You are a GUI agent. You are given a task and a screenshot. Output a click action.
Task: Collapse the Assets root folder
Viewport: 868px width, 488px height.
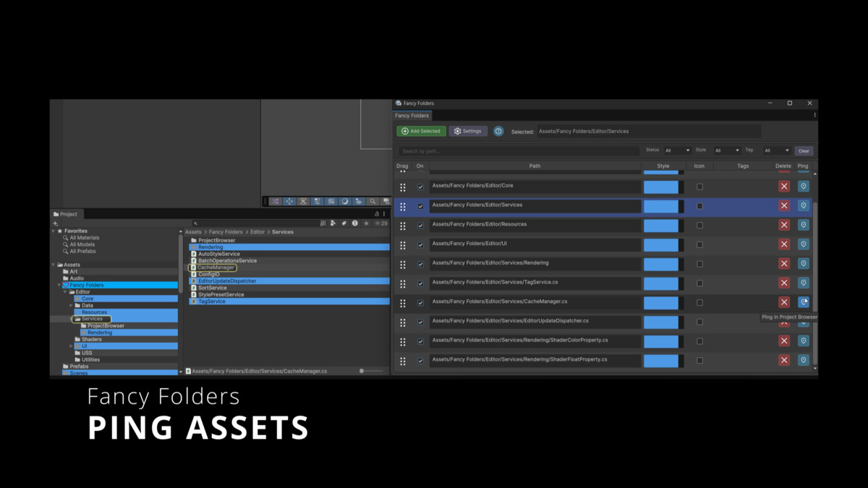click(x=53, y=265)
